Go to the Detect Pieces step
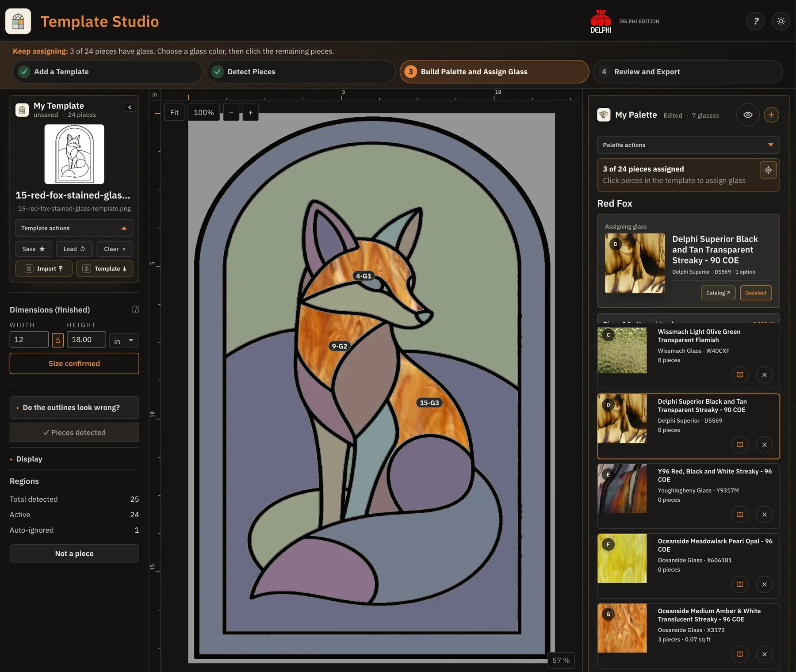 point(301,72)
